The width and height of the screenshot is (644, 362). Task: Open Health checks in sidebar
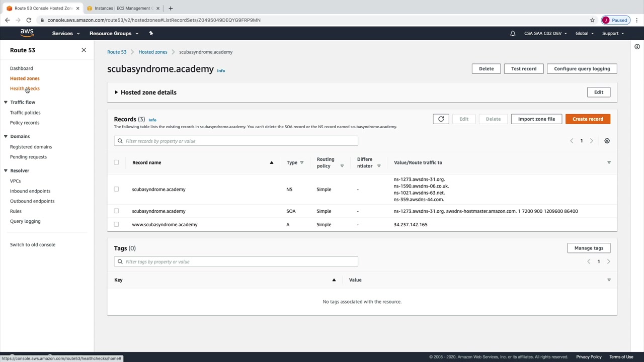pos(25,88)
